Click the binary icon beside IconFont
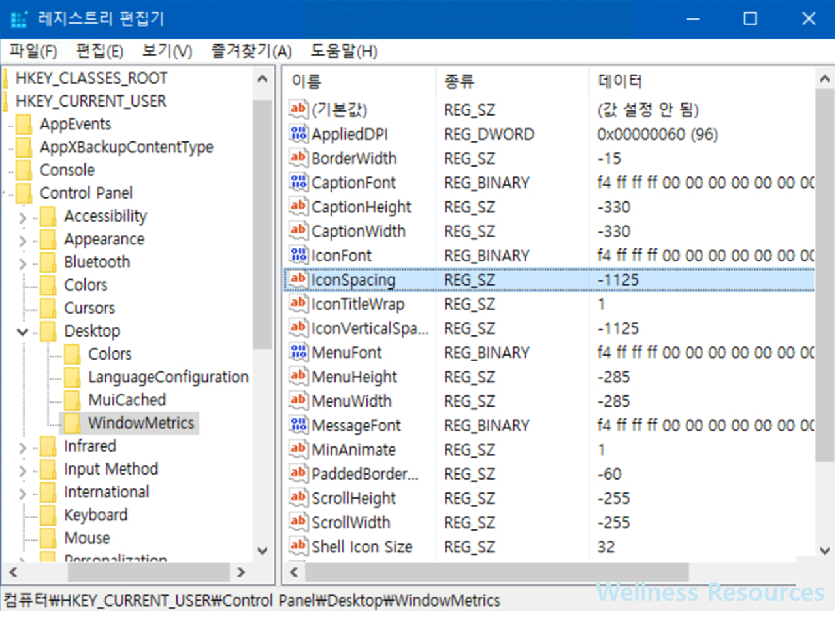Screen dimensions: 840x621 298,255
